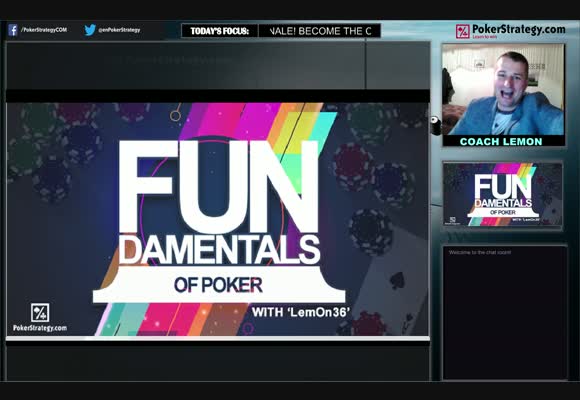Click the Twitter bird icon
Screen dimensions: 580x400
pos(90,30)
